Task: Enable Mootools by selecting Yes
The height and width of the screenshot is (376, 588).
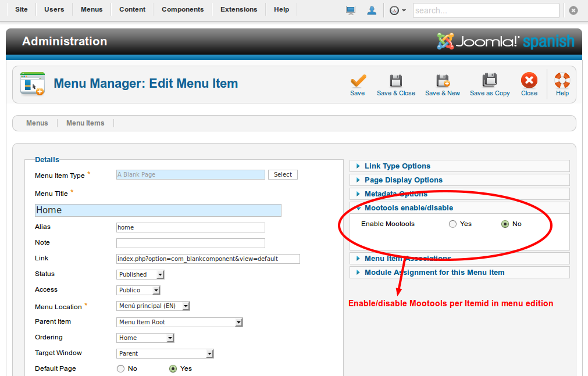Action: pos(452,224)
